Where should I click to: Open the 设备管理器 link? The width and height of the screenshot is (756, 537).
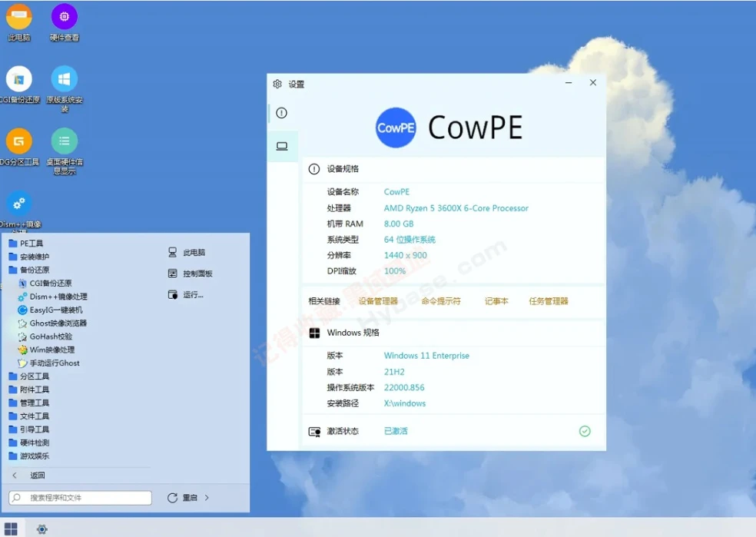coord(378,301)
